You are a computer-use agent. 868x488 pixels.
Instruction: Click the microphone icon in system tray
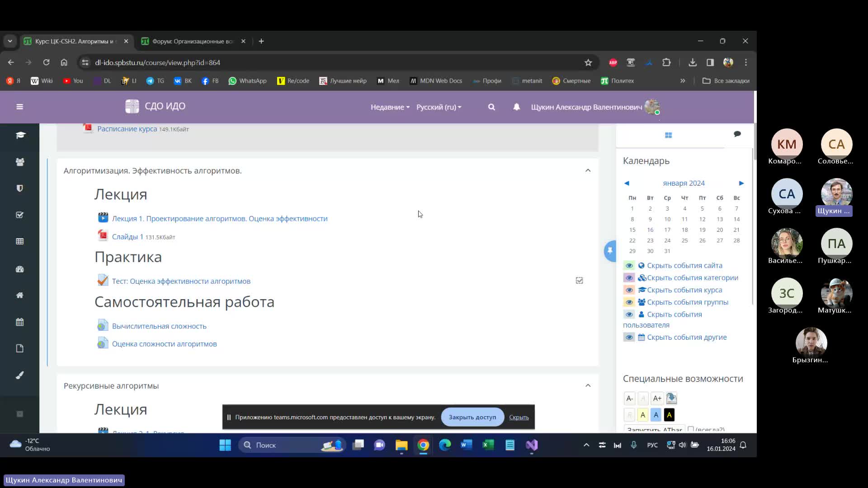pos(634,445)
